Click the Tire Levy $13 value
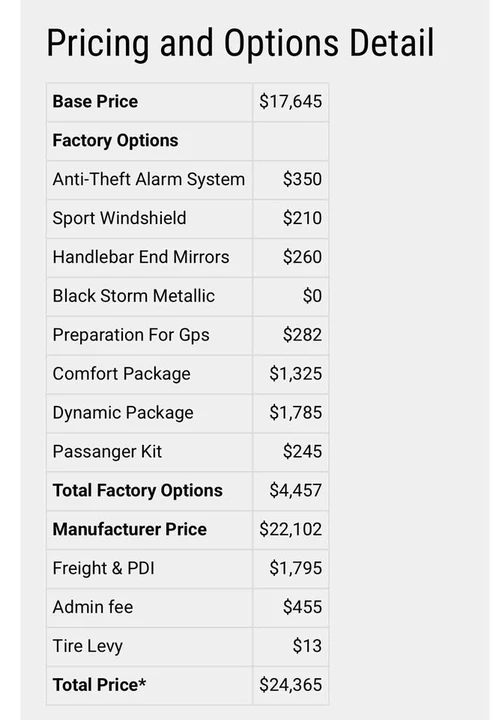The image size is (502, 720). 307,647
